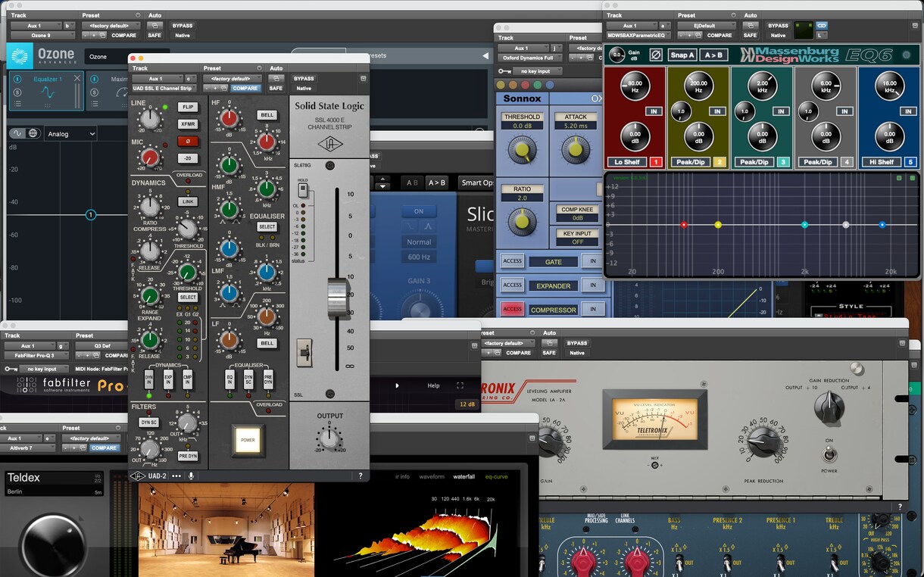Click the SSL OUTPUT knob

329,438
